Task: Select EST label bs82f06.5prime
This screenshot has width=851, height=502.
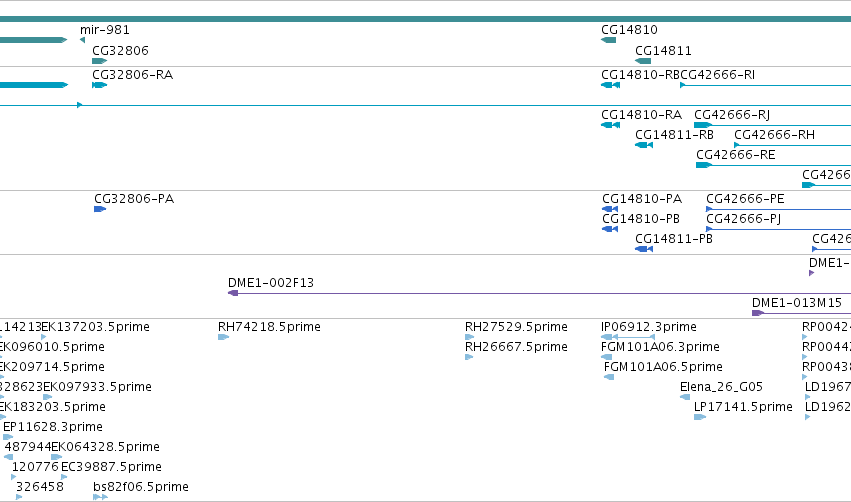Action: [x=141, y=487]
